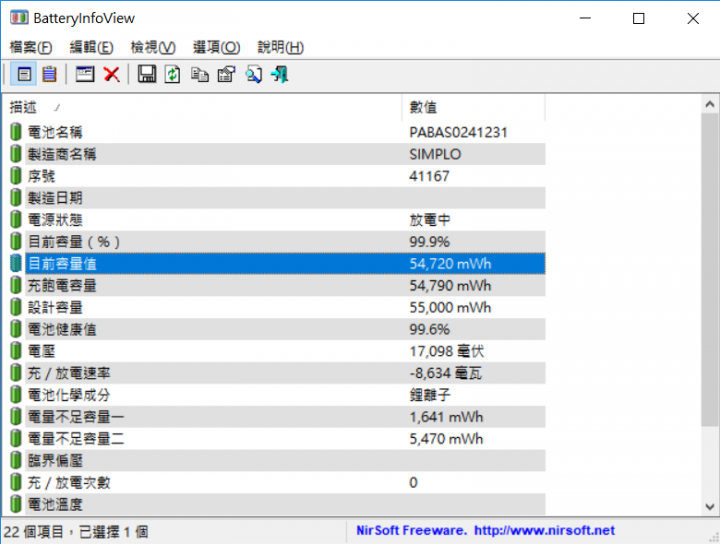Viewport: 720px width, 544px height.
Task: Click battery icon beside 製造商名稱 row
Action: point(16,154)
